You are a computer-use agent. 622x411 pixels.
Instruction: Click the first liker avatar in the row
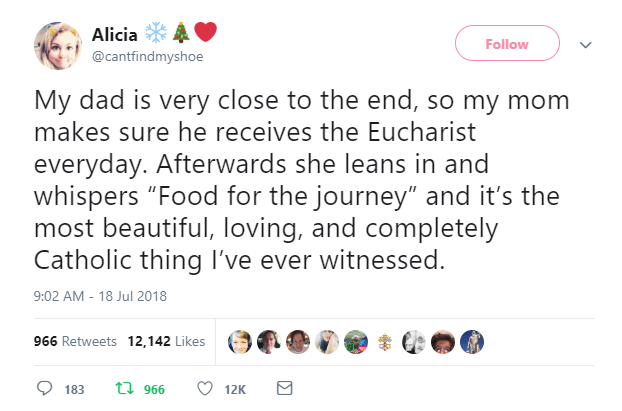(240, 341)
